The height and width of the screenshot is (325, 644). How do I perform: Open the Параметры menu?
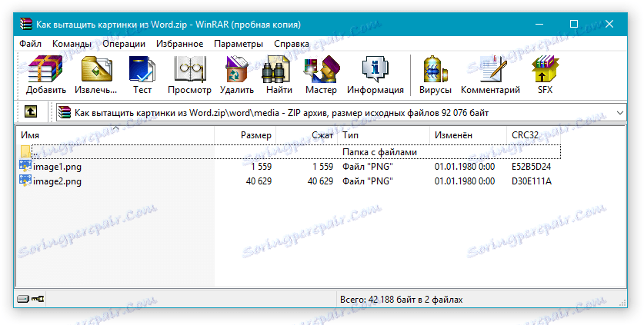239,44
